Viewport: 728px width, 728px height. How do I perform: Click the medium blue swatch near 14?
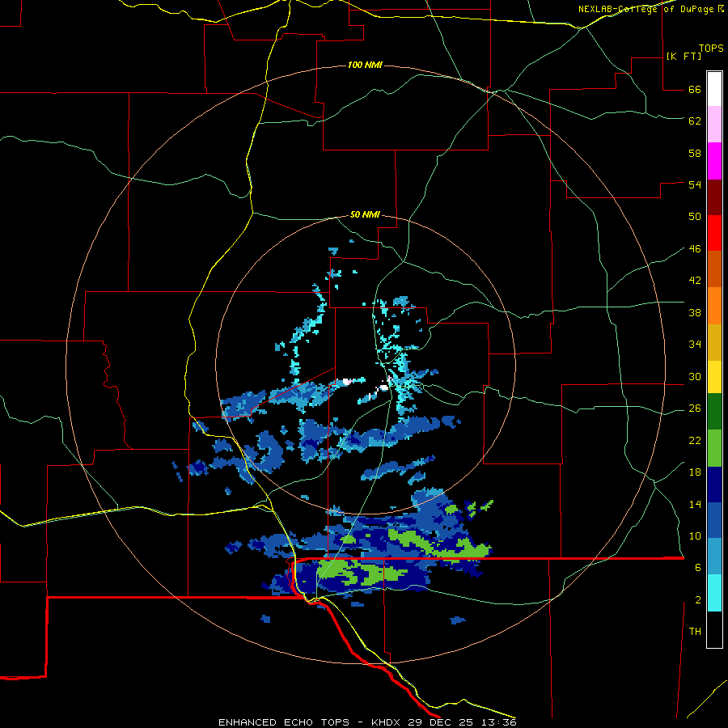point(714,521)
